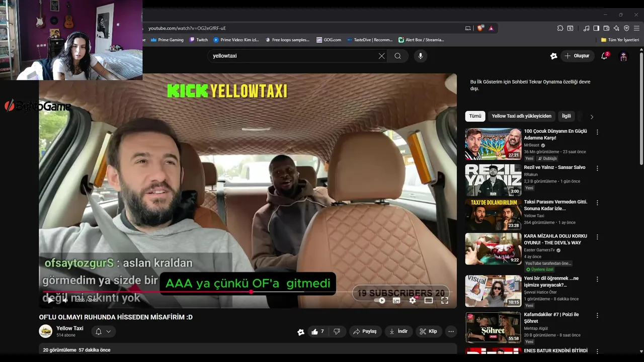
Task: Like the video with the thumbs up
Action: click(317, 331)
